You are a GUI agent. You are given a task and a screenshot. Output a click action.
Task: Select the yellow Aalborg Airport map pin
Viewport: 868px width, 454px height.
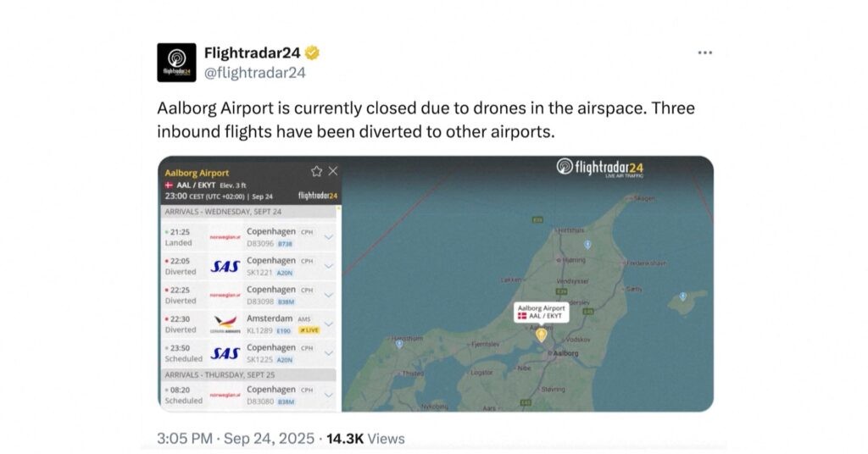541,335
